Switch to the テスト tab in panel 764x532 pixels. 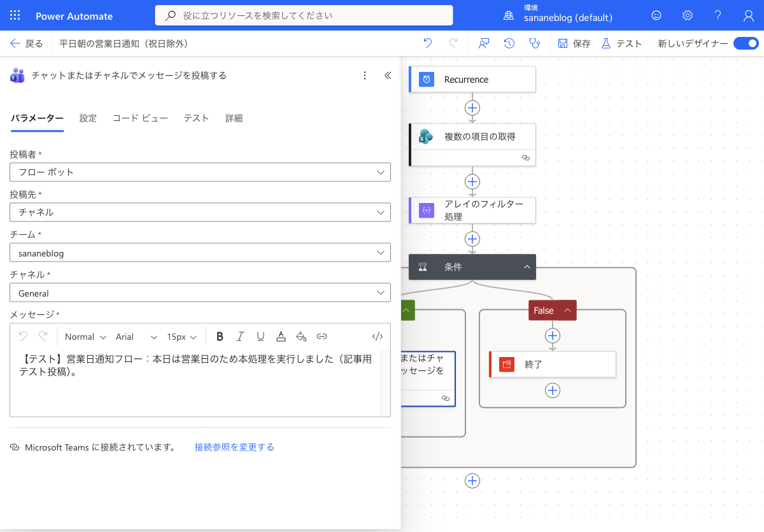[196, 118]
